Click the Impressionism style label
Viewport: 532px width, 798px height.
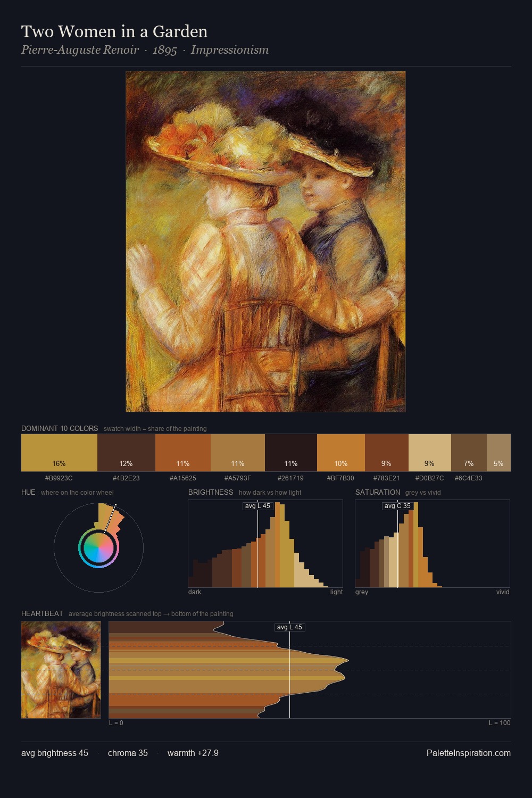tap(230, 50)
